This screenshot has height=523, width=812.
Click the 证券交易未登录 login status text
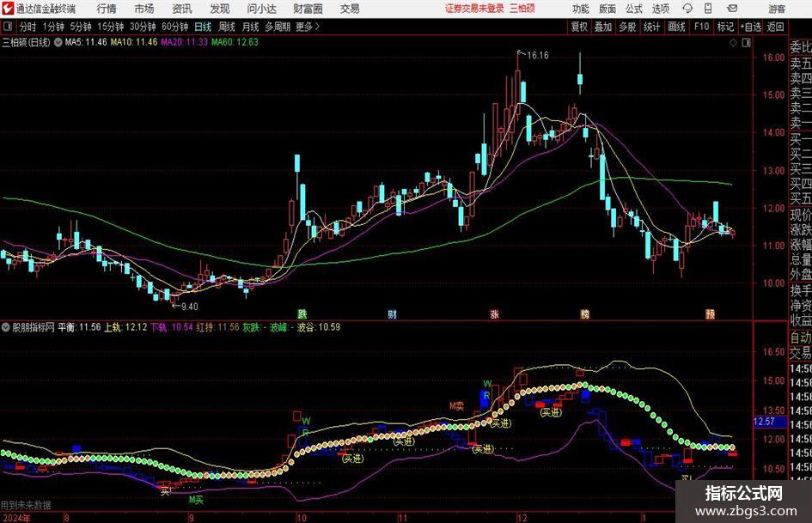(x=474, y=9)
